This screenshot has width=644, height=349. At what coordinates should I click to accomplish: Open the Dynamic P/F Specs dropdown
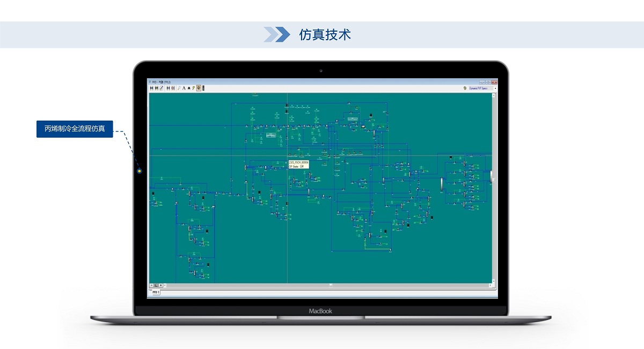[x=479, y=88]
